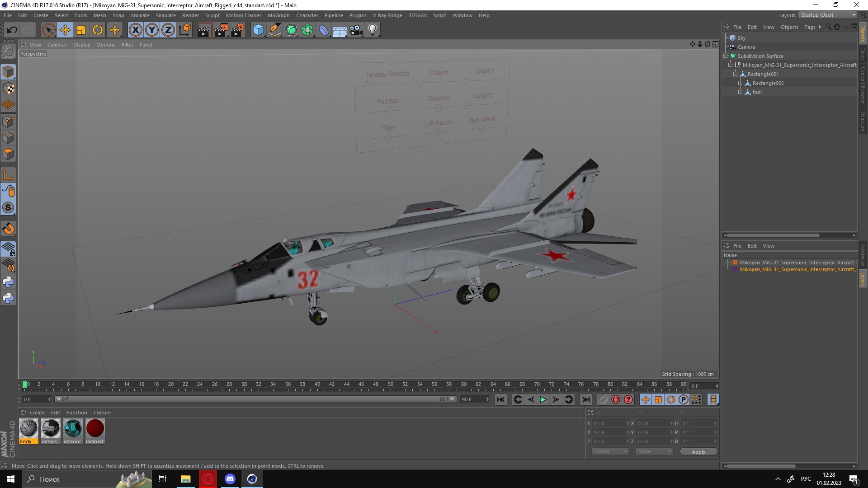Click Make Editable icon in left toolbar

(x=8, y=51)
